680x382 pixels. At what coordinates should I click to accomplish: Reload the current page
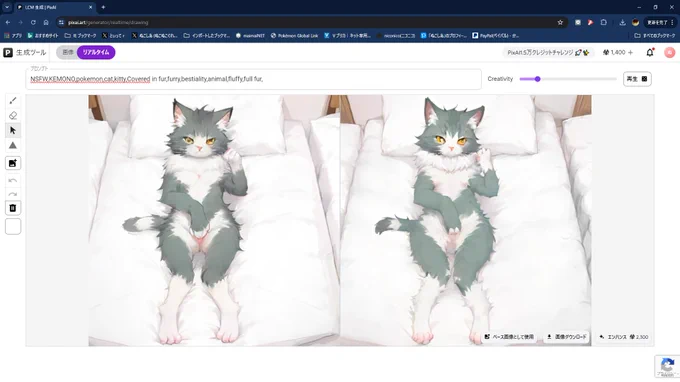[x=33, y=23]
